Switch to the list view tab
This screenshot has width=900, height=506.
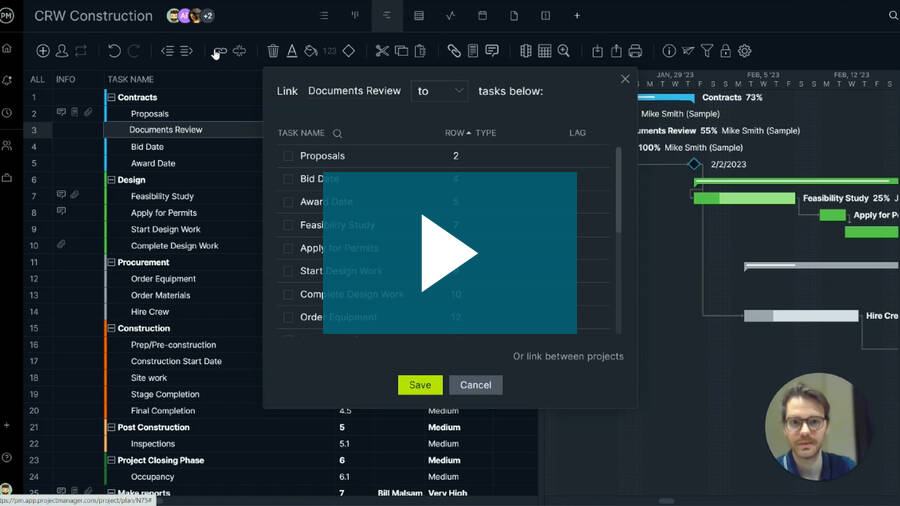click(324, 15)
